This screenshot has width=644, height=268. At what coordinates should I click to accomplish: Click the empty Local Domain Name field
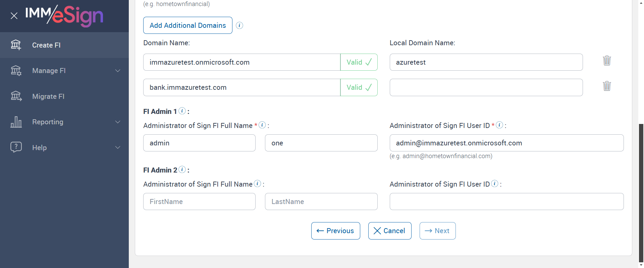[x=486, y=87]
